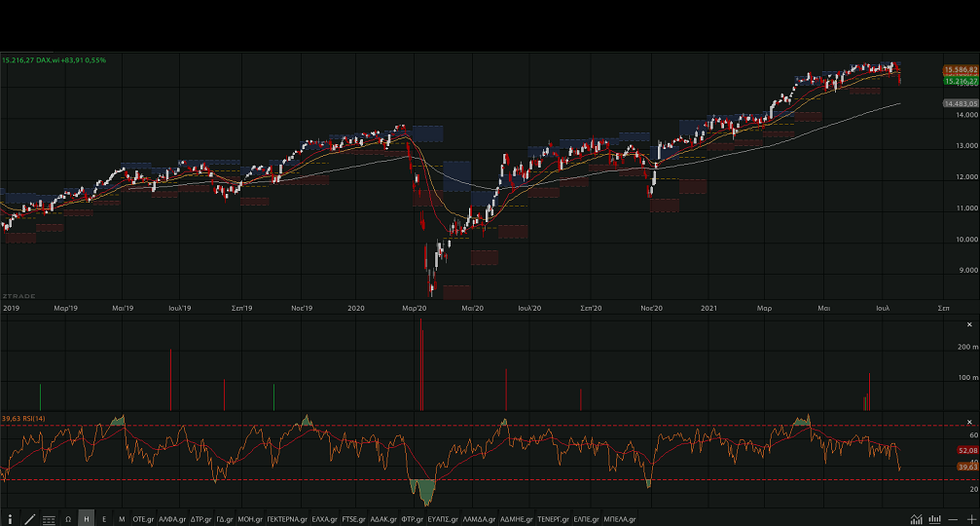The height and width of the screenshot is (526, 980).
Task: Toggle the daily H timeframe button
Action: point(87,519)
